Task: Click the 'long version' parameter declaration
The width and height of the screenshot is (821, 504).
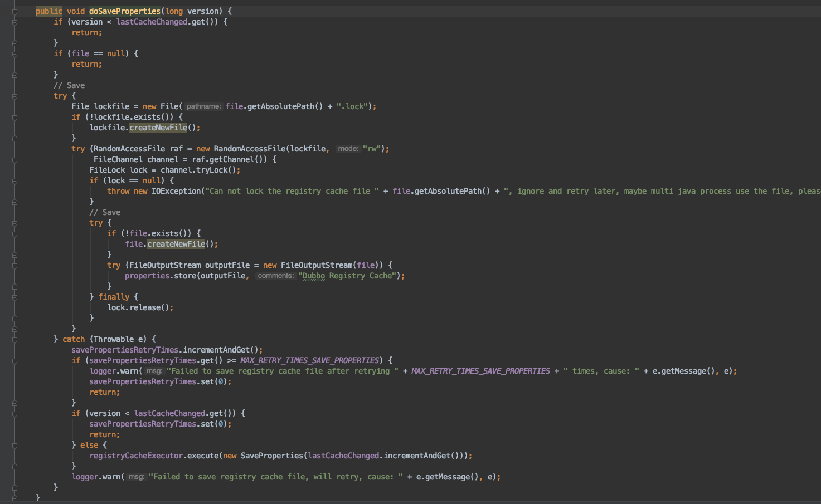Action: 192,11
